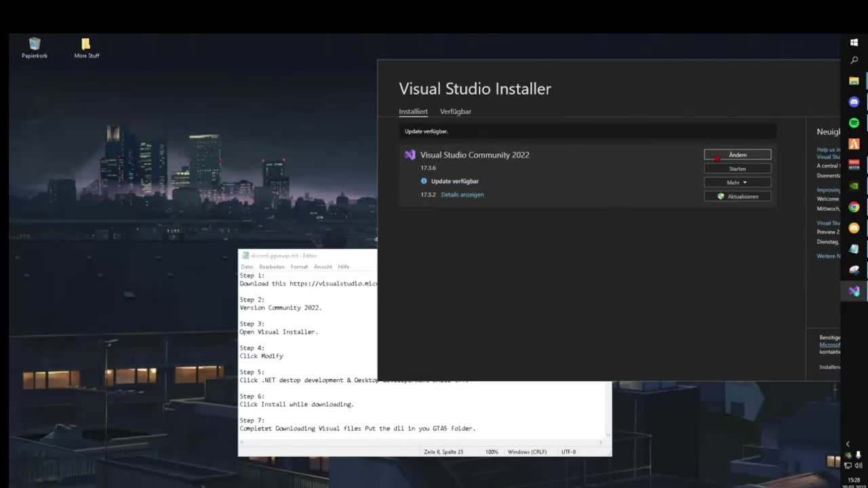Open the taskbar search icon
This screenshot has height=488, width=868.
tap(854, 60)
